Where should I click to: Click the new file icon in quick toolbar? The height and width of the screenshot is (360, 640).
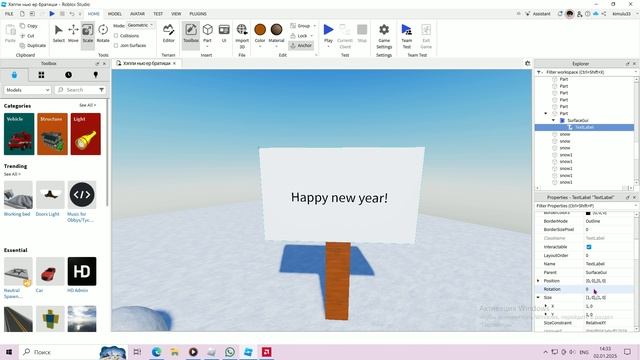tap(22, 13)
